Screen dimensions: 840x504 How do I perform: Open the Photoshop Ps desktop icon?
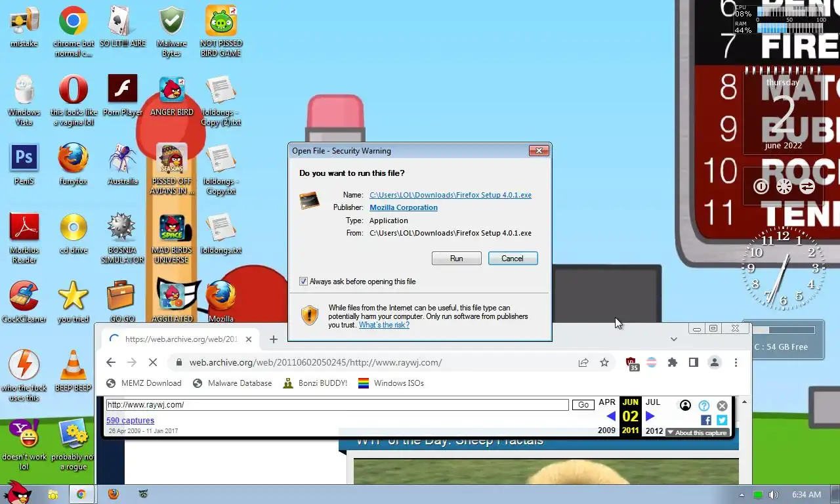(24, 165)
